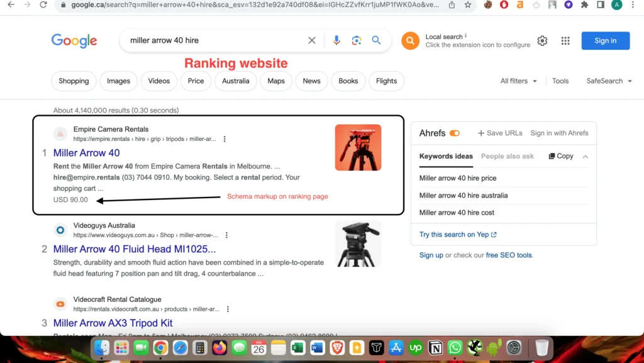644x363 pixels.
Task: Click the orange Local search extension icon
Action: 410,41
